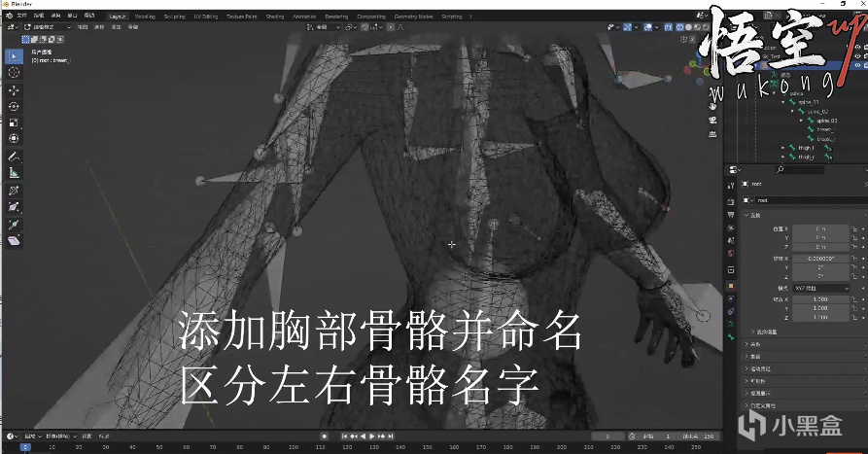
Task: Set selection mode to Extend
Action: [x=34, y=39]
